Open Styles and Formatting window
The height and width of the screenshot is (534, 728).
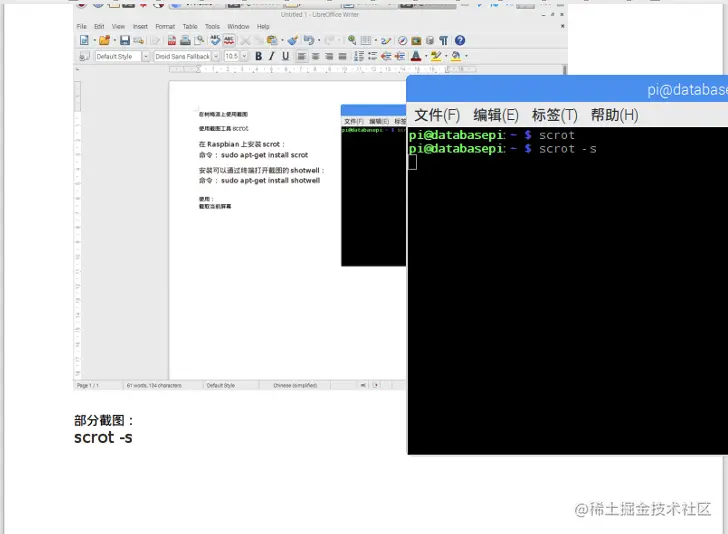coord(84,56)
